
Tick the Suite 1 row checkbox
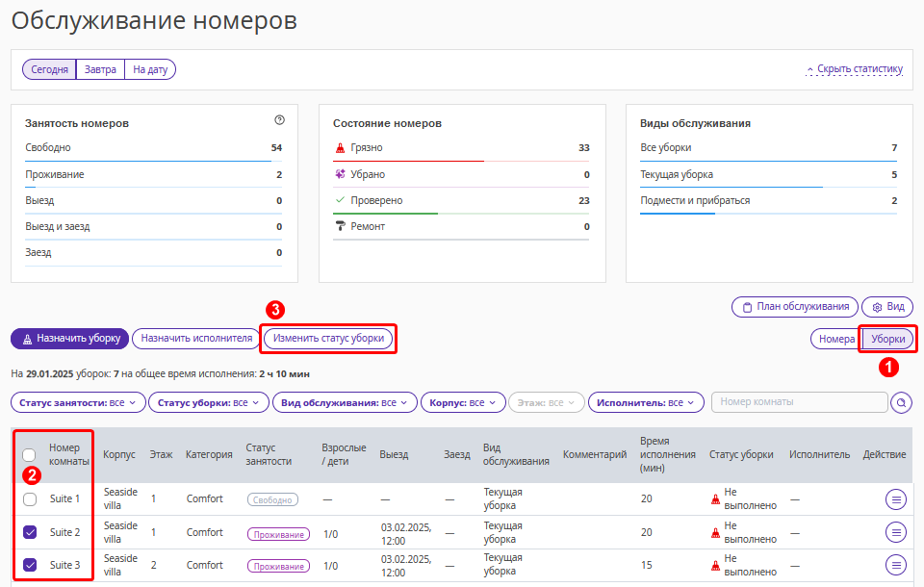(x=30, y=499)
